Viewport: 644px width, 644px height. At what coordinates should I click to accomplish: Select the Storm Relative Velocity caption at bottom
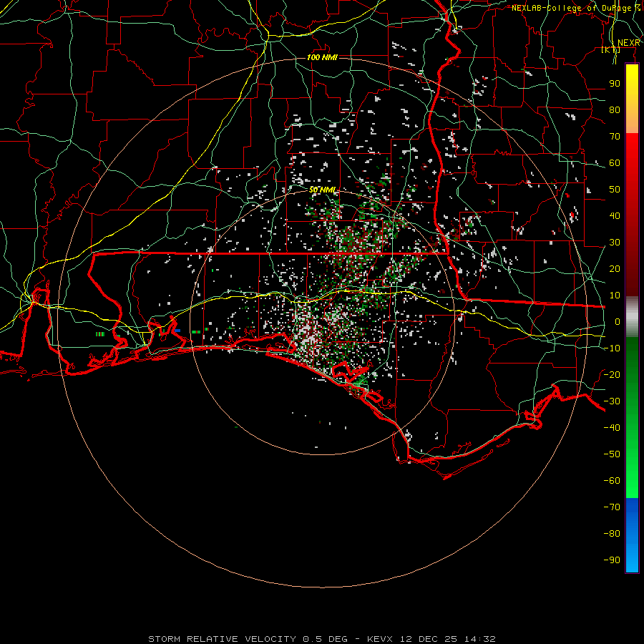pyautogui.click(x=322, y=639)
